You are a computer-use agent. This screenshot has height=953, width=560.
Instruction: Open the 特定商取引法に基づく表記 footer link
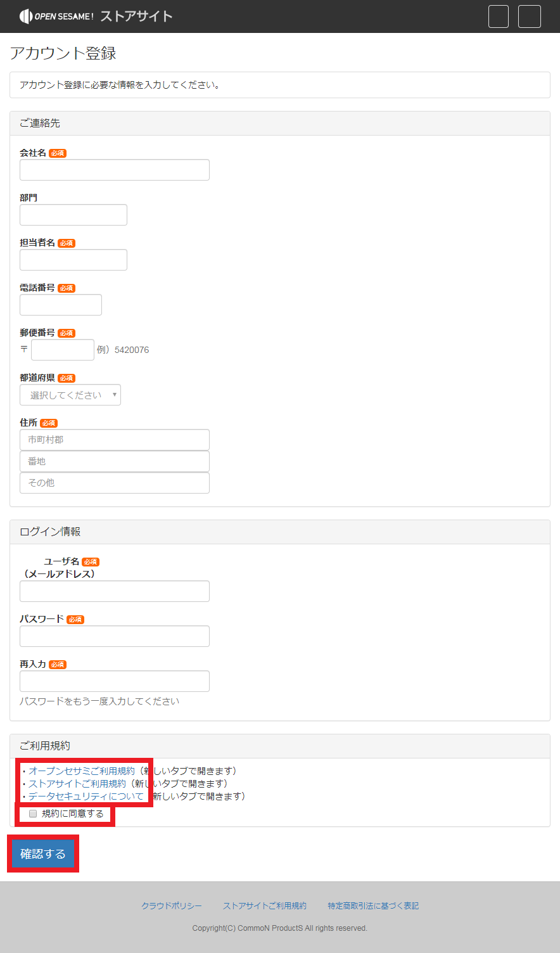(x=373, y=906)
